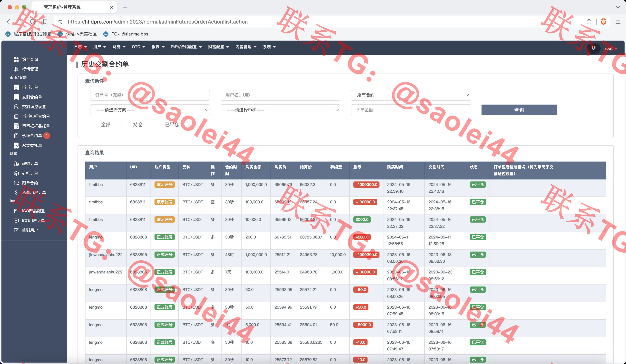Image resolution: width=626 pixels, height=364 pixels.
Task: Click the Brave shields lion icon
Action: coord(603,22)
